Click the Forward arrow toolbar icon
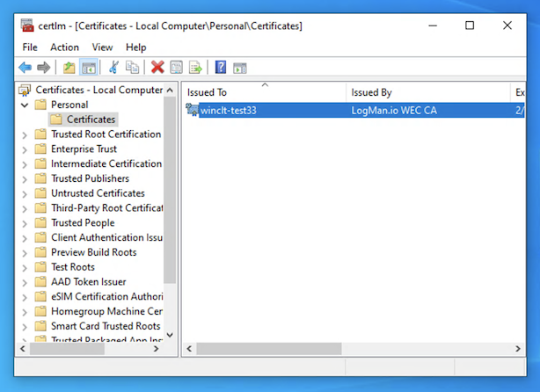The width and height of the screenshot is (540, 392). tap(43, 68)
